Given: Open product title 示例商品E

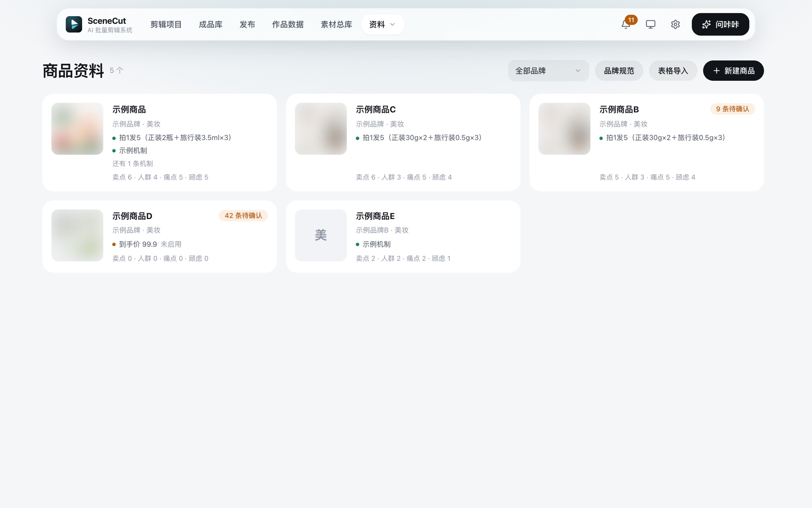Looking at the screenshot, I should click(375, 216).
